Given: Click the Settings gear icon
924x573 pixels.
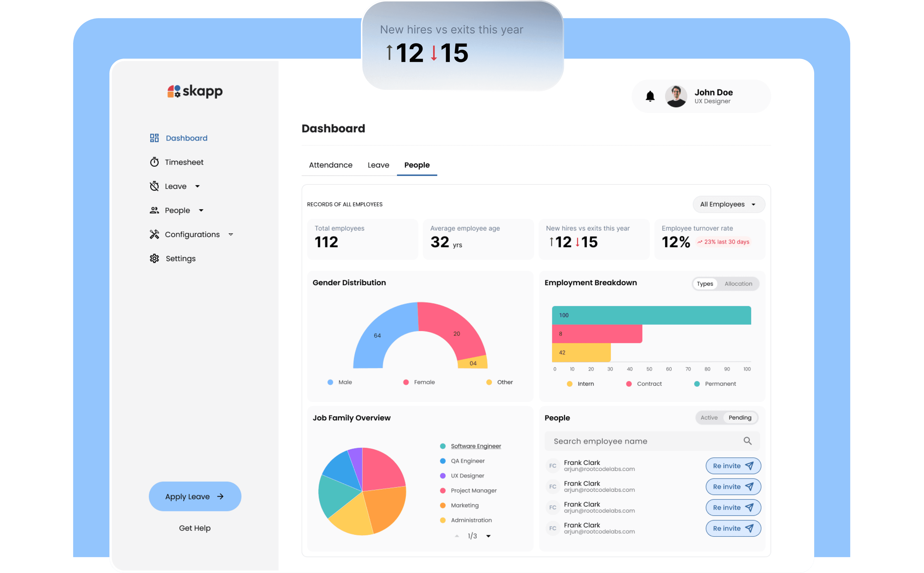Looking at the screenshot, I should coord(154,258).
